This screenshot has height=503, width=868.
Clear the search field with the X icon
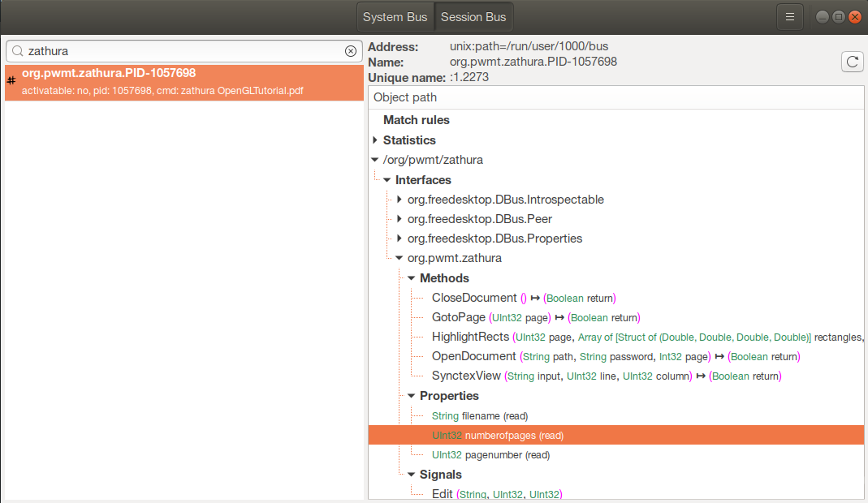click(x=351, y=51)
